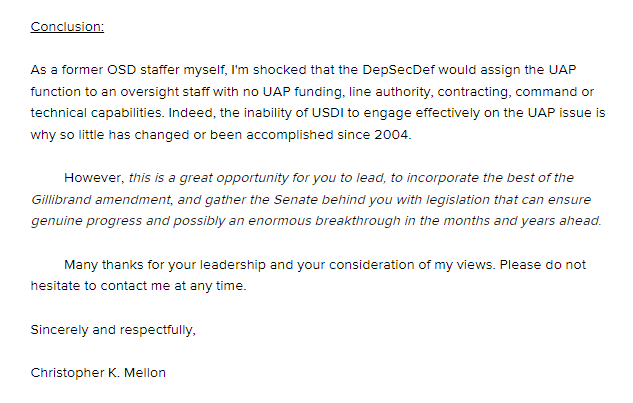
Task: Click the year 2004 in the text
Action: click(x=391, y=134)
